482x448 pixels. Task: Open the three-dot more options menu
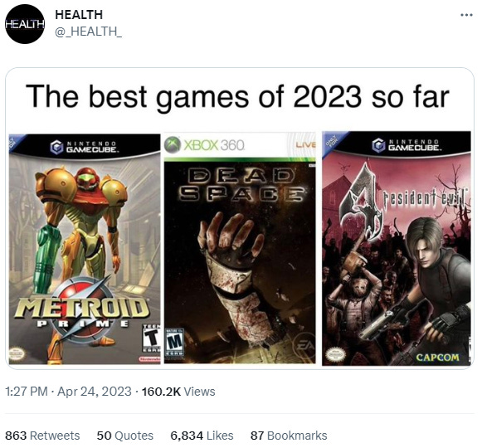coord(466,15)
